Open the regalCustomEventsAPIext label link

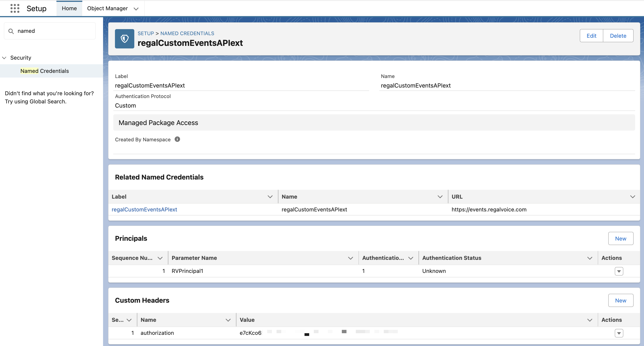click(144, 210)
